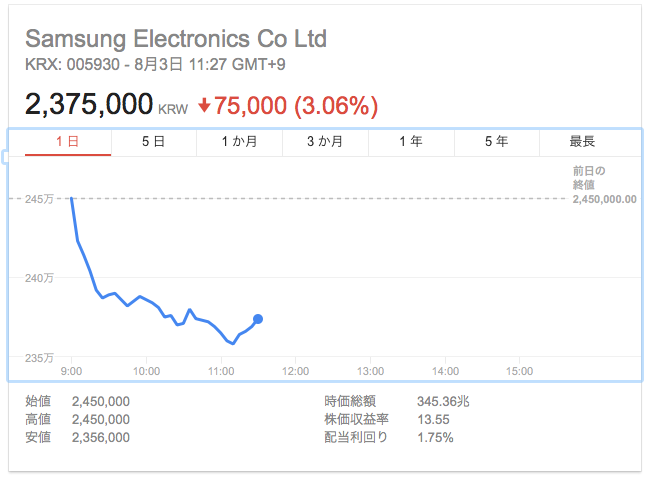Image resolution: width=648 pixels, height=477 pixels.
Task: Click the 配当利回り 1.75% value
Action: coord(434,438)
